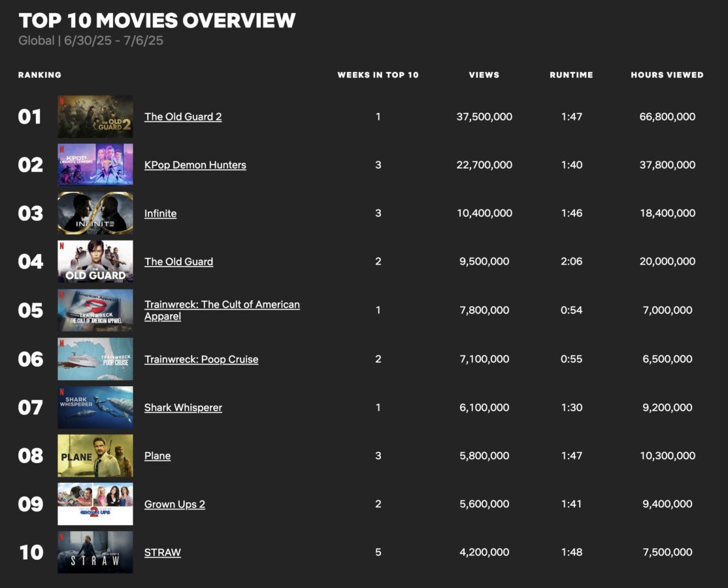Click the Poop Cruise poster thumbnail

95,359
